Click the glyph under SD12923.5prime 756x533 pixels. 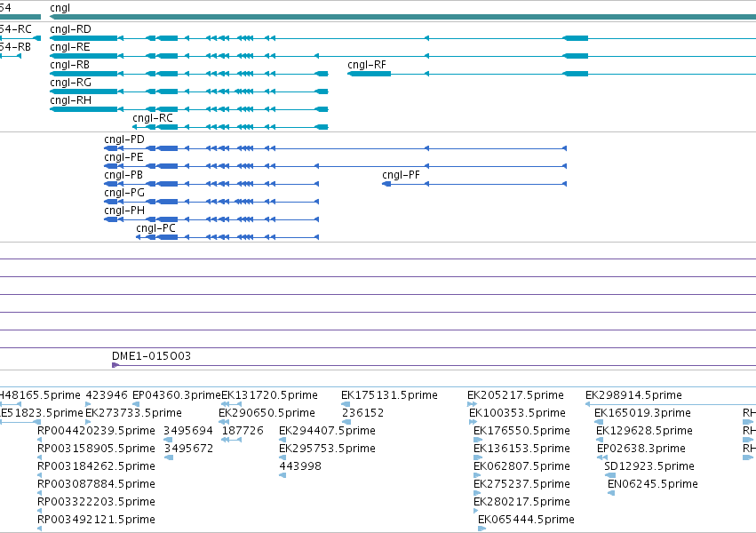pyautogui.click(x=609, y=475)
